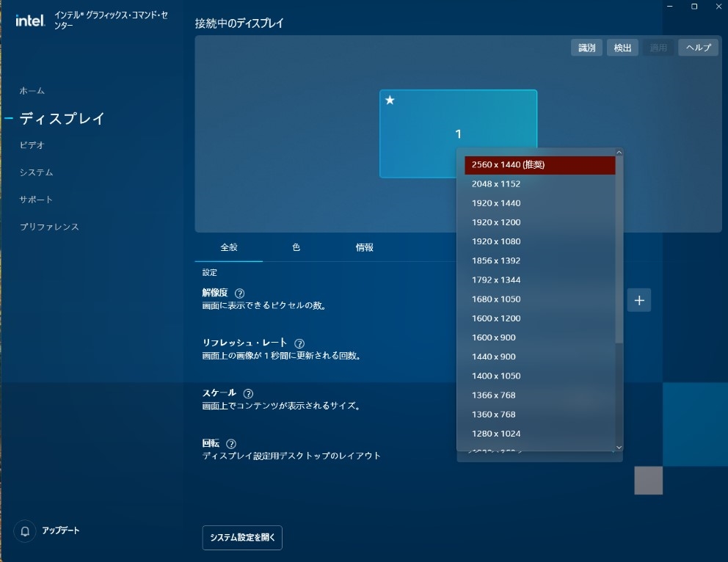Go to ディスプレイ in the sidebar
Image resolution: width=728 pixels, height=562 pixels.
62,118
